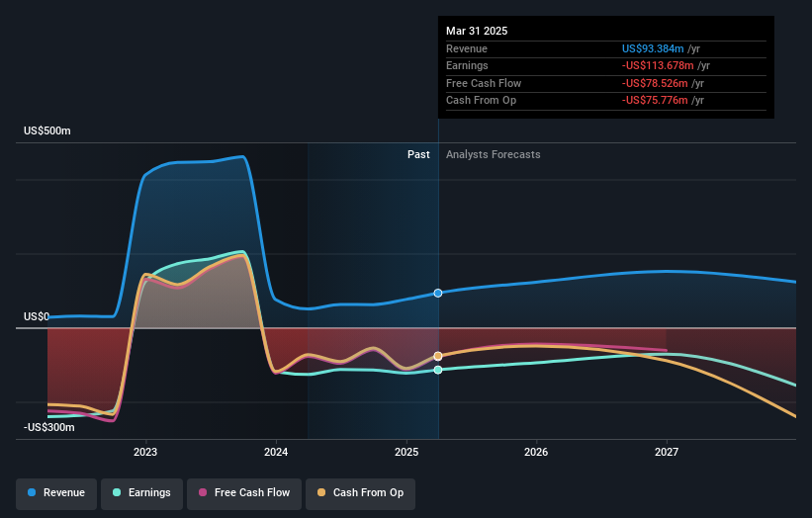Toggle the Earnings legend series
The image size is (812, 518).
[141, 493]
